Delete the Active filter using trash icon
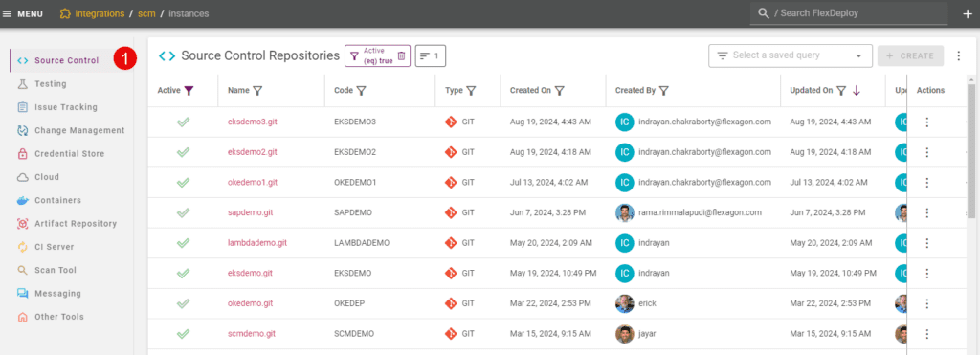The height and width of the screenshot is (355, 980). click(401, 56)
